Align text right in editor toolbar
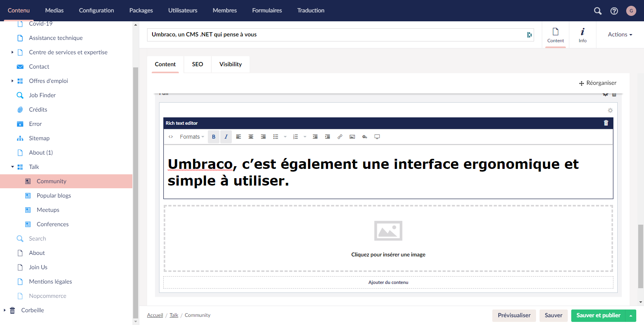This screenshot has width=644, height=325. pyautogui.click(x=263, y=137)
